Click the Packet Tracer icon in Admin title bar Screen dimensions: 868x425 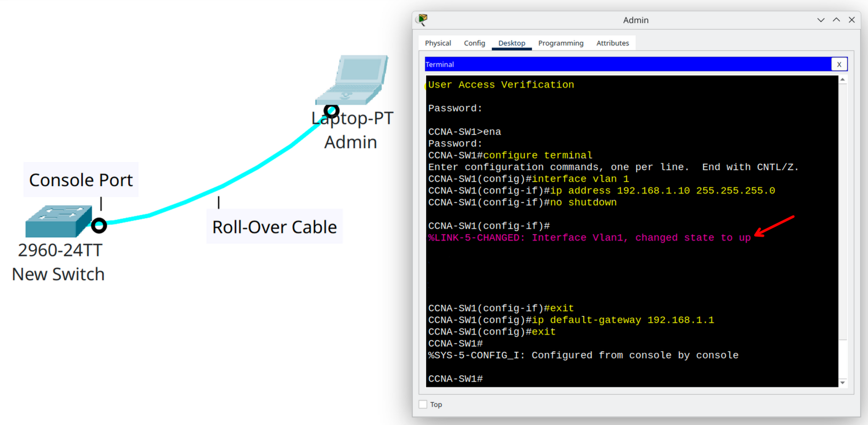click(423, 20)
